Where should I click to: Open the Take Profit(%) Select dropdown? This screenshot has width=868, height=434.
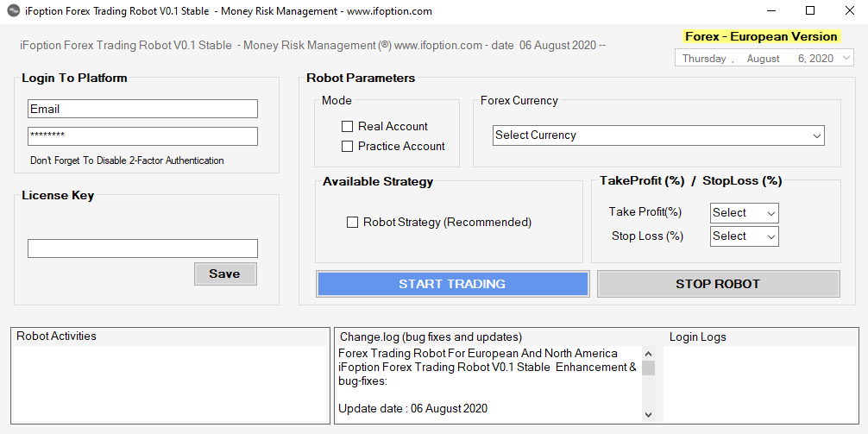pos(744,213)
